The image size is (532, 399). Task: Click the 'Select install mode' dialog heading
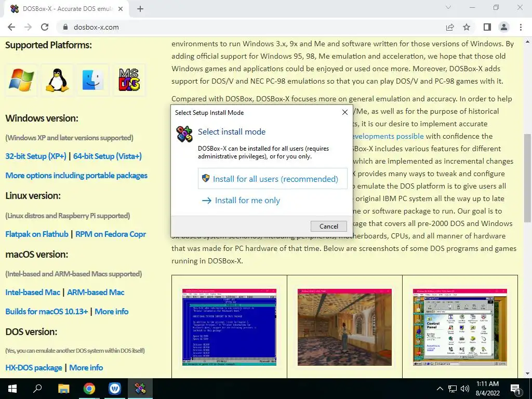232,131
